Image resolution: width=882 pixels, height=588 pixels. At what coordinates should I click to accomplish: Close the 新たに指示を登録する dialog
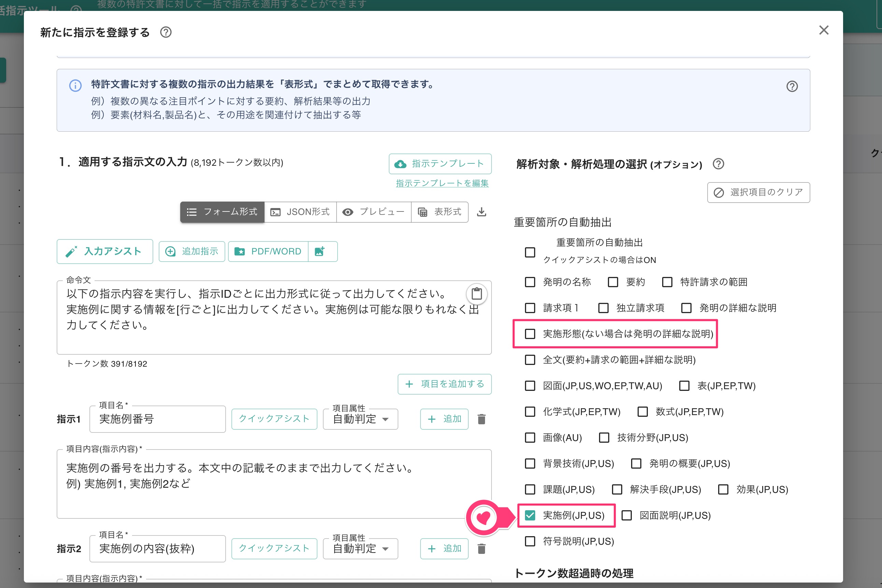823,30
